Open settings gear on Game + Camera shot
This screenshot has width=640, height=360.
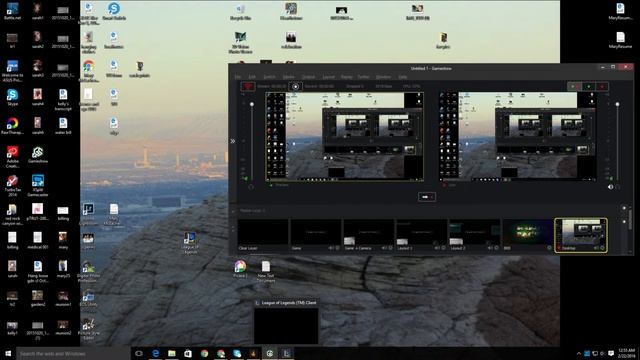[391, 248]
